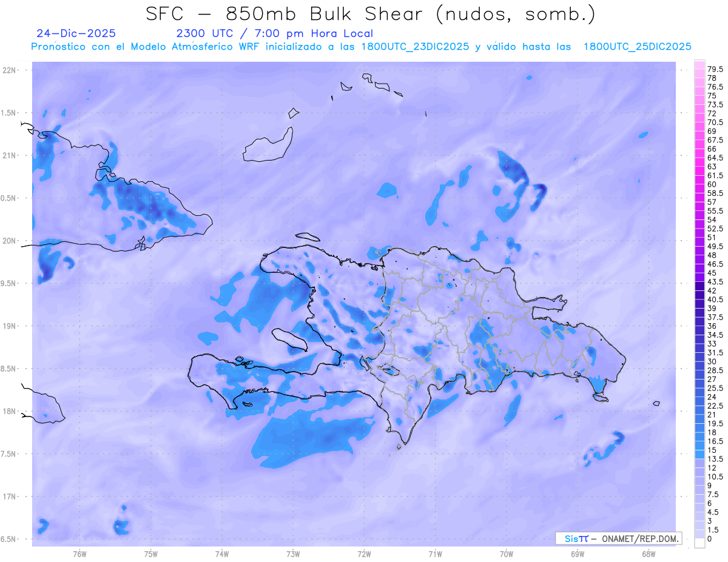
Task: Click the legend value '36'
Action: pos(712,326)
